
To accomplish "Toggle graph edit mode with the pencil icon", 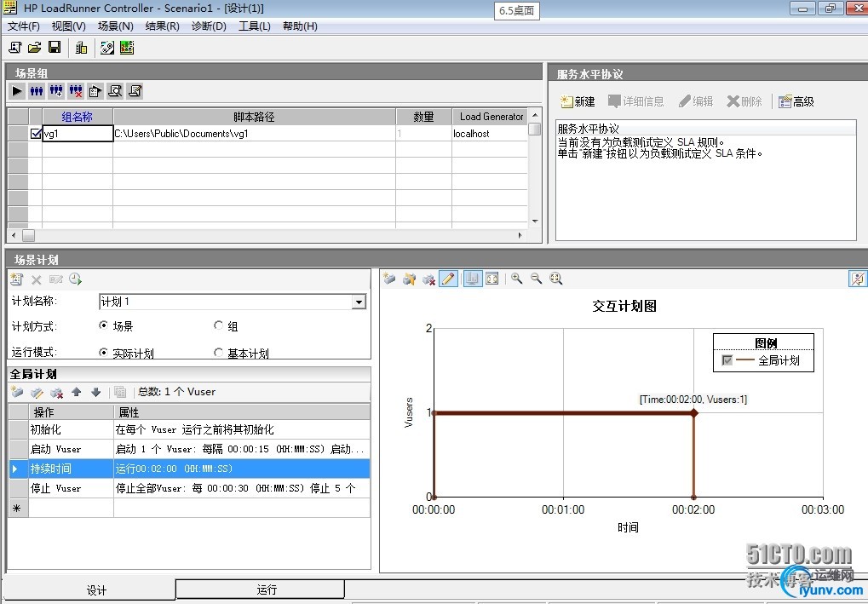I will pyautogui.click(x=448, y=279).
